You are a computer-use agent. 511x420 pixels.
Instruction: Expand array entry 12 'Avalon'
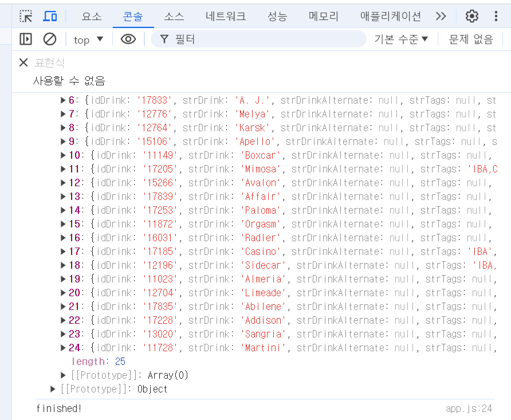coord(63,183)
